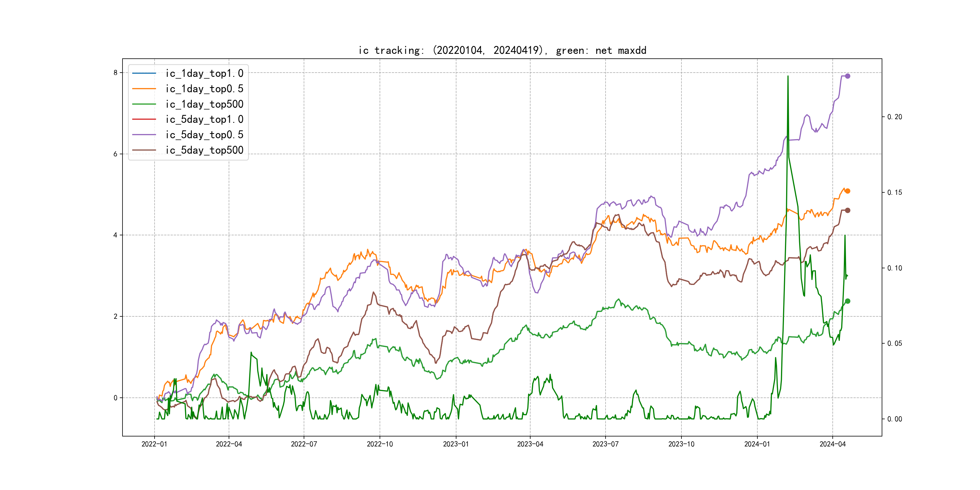Click the purple line swatch in legend

pyautogui.click(x=144, y=135)
